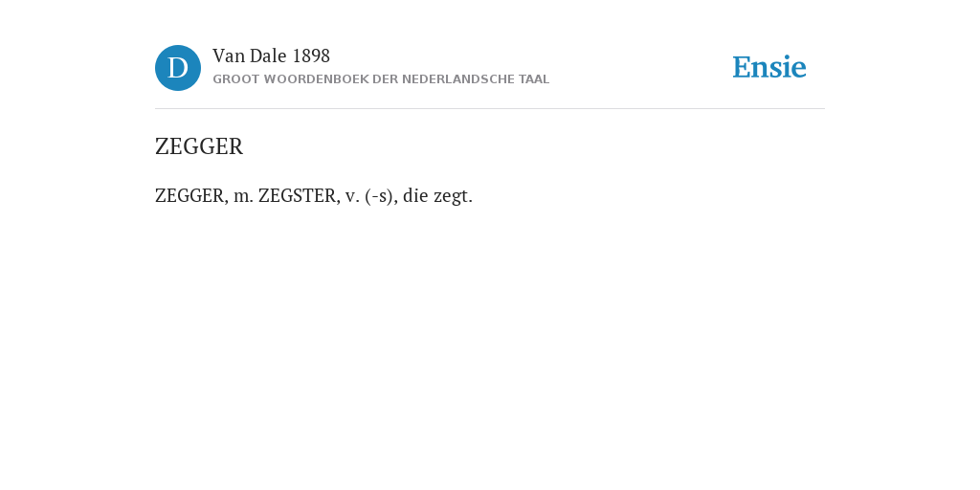Click the word TAAL ending the subtitle
The width and height of the screenshot is (980, 490).
[x=534, y=79]
